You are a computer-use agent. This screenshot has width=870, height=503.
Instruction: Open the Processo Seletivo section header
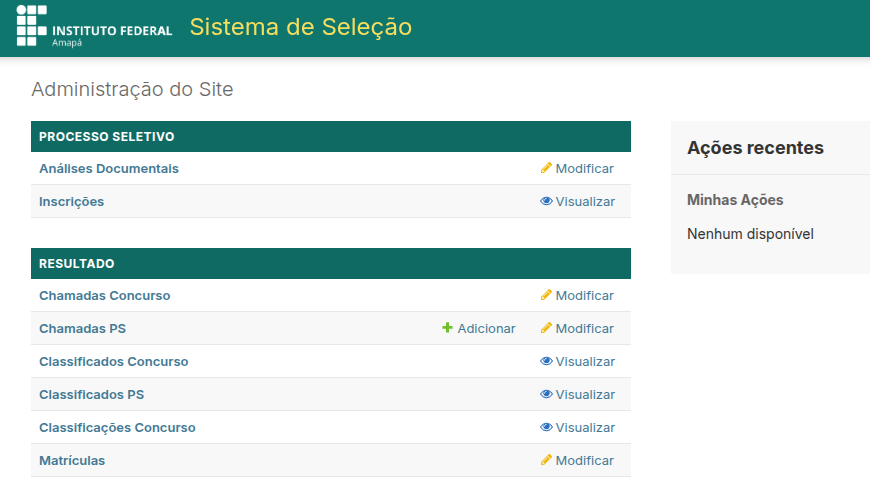tap(107, 136)
